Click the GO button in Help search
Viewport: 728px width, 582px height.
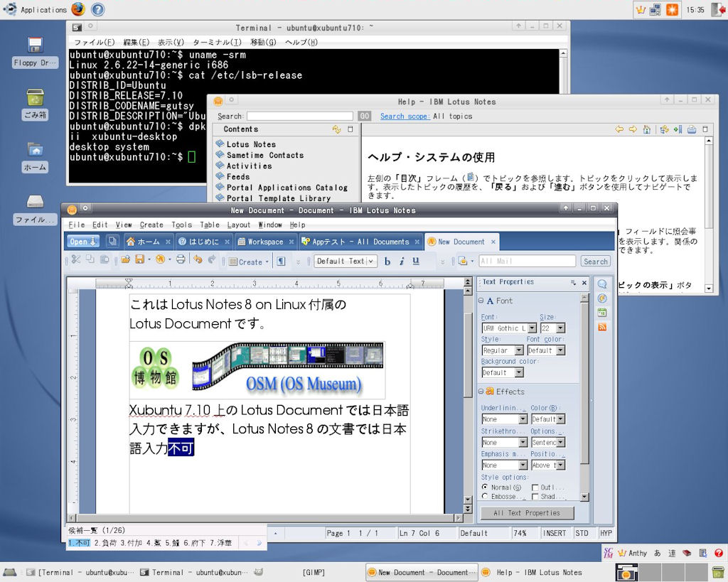(365, 116)
